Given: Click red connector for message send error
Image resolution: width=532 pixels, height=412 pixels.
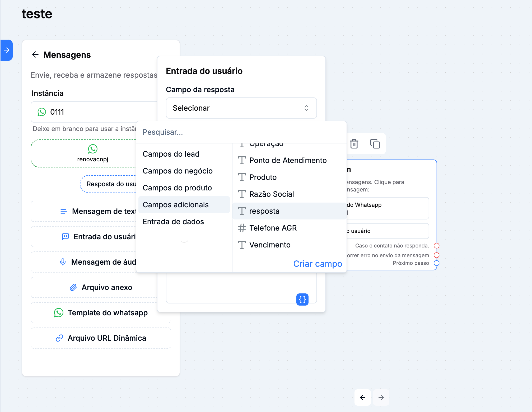Looking at the screenshot, I should 436,255.
